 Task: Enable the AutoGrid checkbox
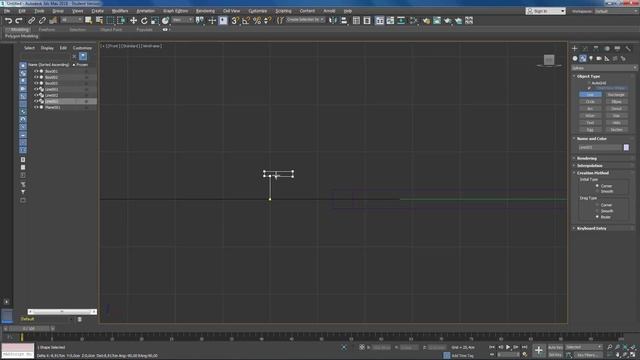click(589, 83)
